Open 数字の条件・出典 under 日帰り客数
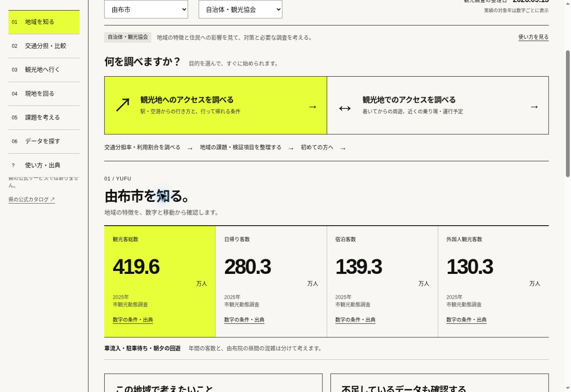This screenshot has width=571, height=392. 244,320
